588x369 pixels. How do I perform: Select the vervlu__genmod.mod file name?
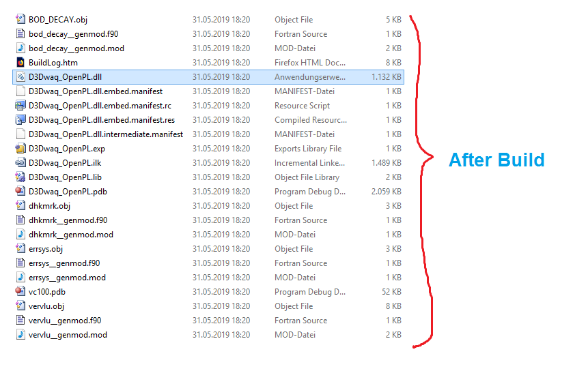(x=68, y=335)
